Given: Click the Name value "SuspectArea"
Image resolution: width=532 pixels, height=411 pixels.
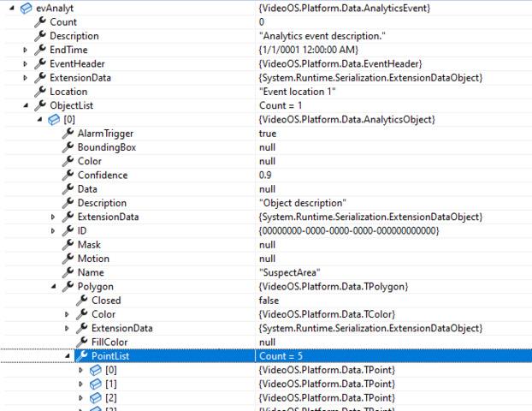Looking at the screenshot, I should click(287, 272).
